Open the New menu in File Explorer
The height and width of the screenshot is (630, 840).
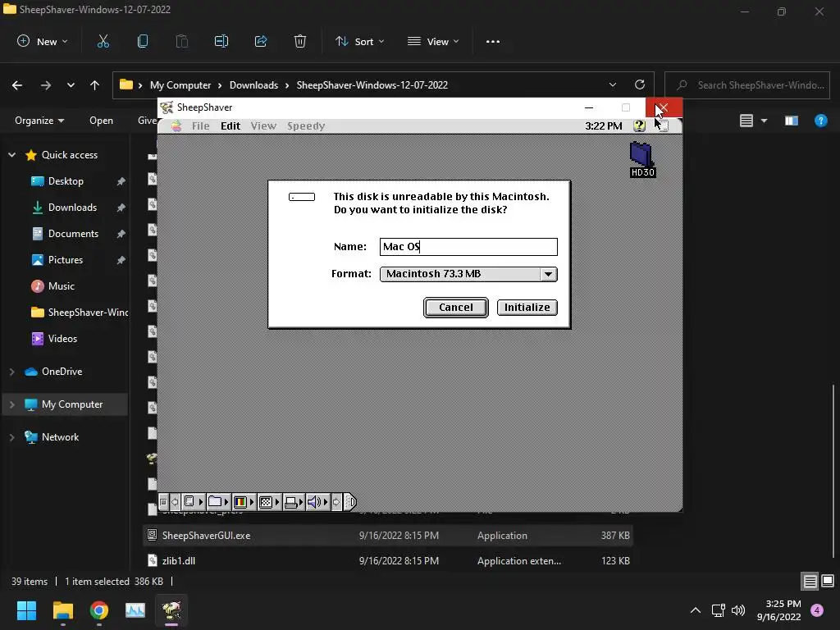[43, 41]
